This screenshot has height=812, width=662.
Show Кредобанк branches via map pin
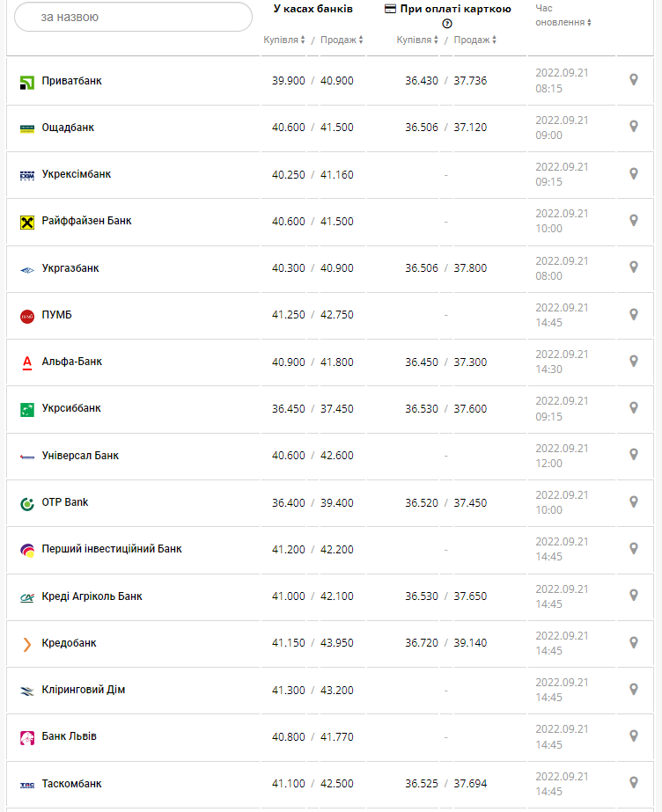pos(633,642)
